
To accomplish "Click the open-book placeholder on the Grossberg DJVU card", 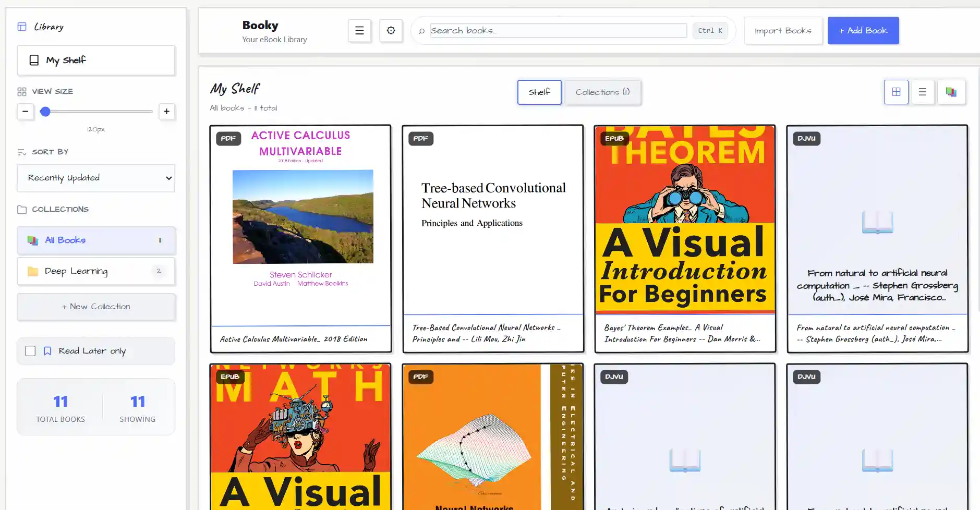I will click(x=877, y=222).
